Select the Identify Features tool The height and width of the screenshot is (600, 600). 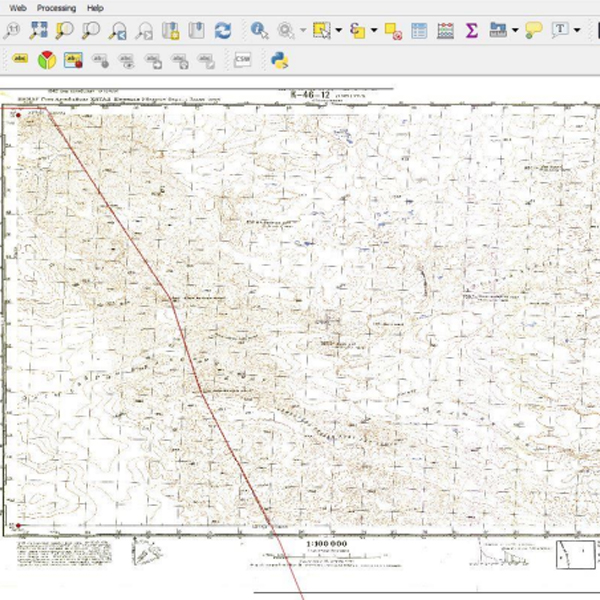[x=260, y=31]
